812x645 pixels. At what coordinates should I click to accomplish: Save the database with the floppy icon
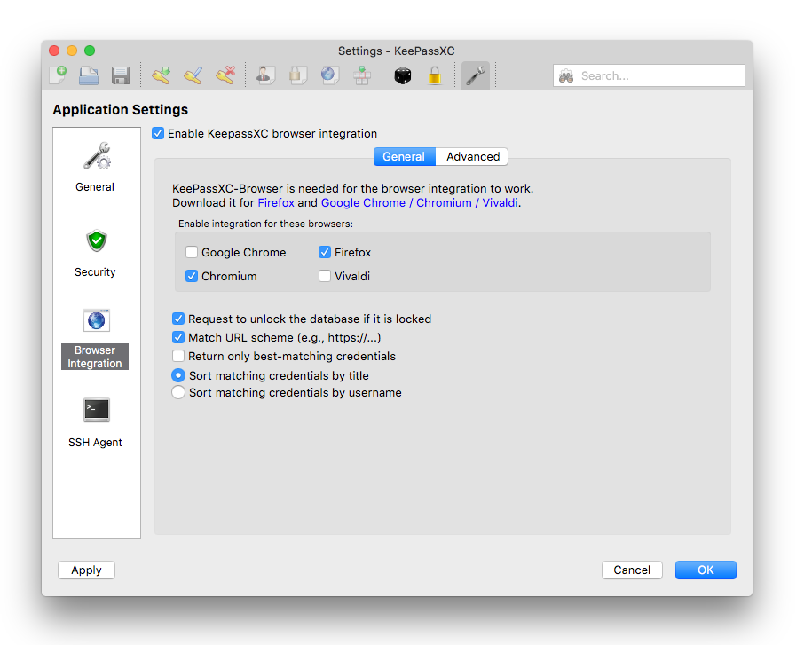pyautogui.click(x=121, y=75)
